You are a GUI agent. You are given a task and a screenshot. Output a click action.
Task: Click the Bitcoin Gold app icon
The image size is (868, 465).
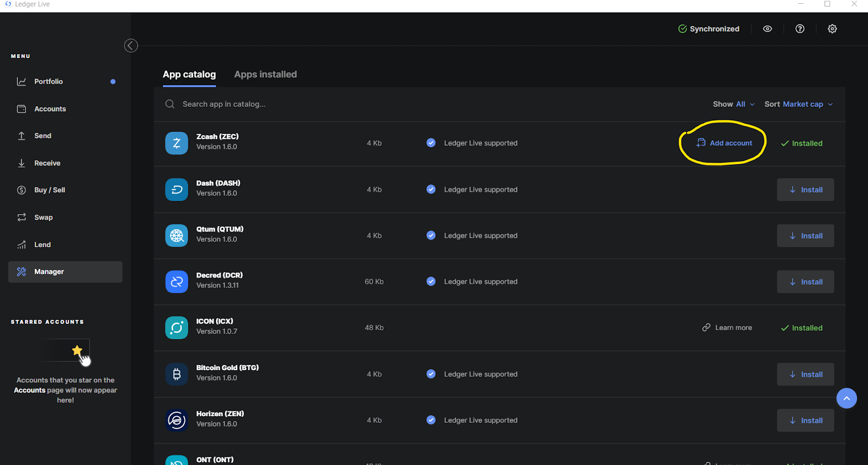pyautogui.click(x=176, y=374)
